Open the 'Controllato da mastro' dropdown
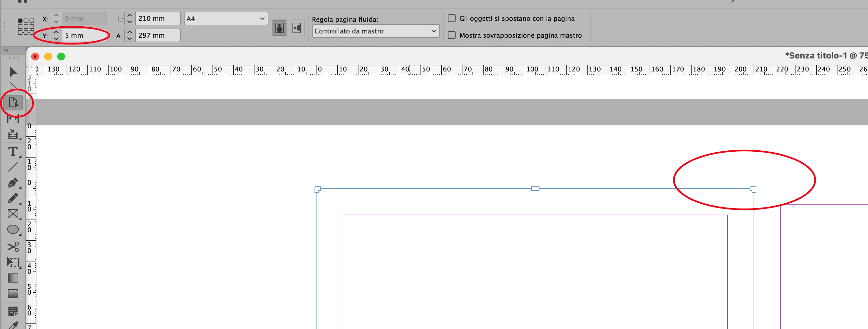 376,31
